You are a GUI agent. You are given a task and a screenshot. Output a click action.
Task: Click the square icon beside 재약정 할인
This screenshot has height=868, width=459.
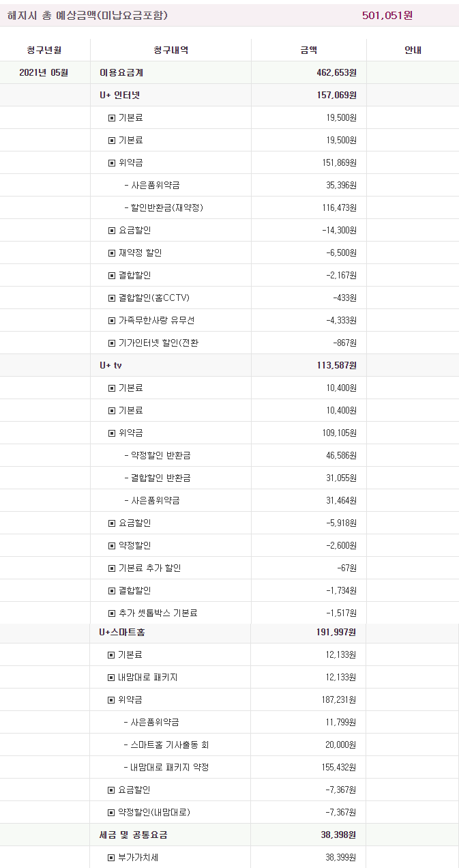(x=112, y=253)
